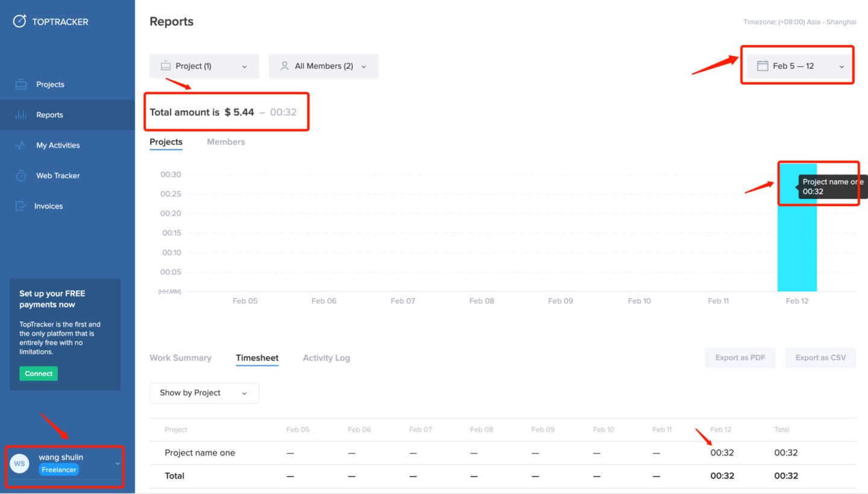Click the TopTracker logo icon
This screenshot has height=494, width=868.
tap(20, 21)
